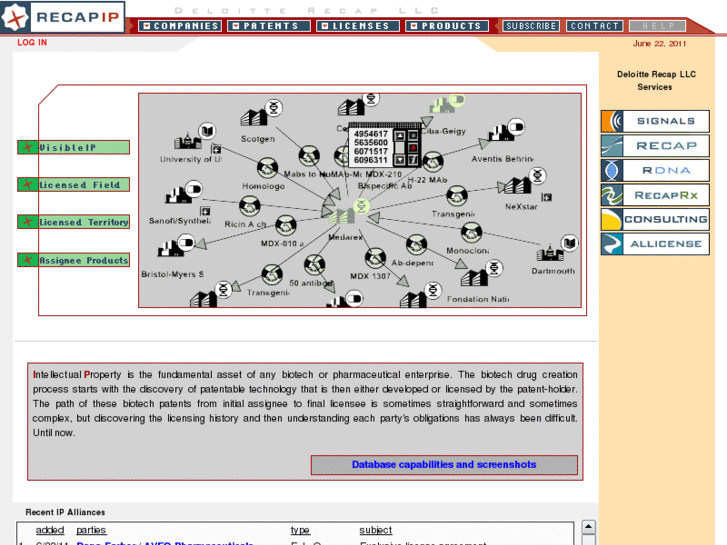This screenshot has width=727, height=545.
Task: Click the Monoclonal handshake icon
Action: (x=472, y=233)
